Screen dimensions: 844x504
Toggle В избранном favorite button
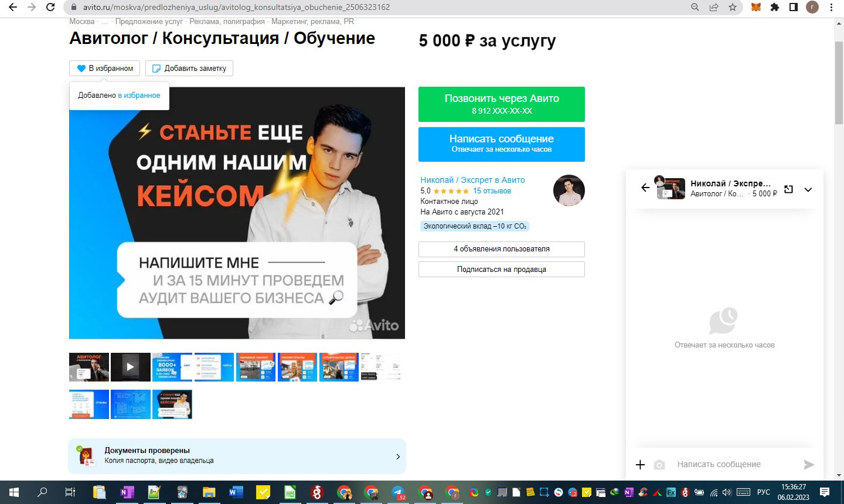(105, 69)
